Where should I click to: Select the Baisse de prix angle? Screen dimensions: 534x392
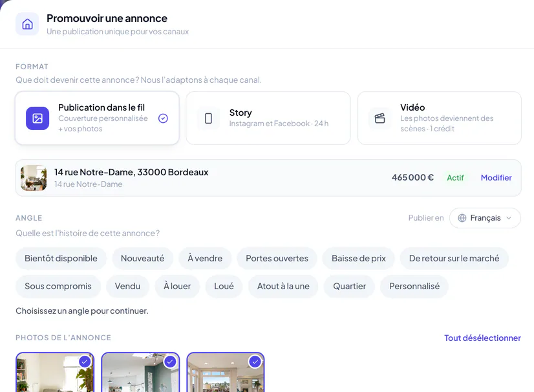(359, 258)
